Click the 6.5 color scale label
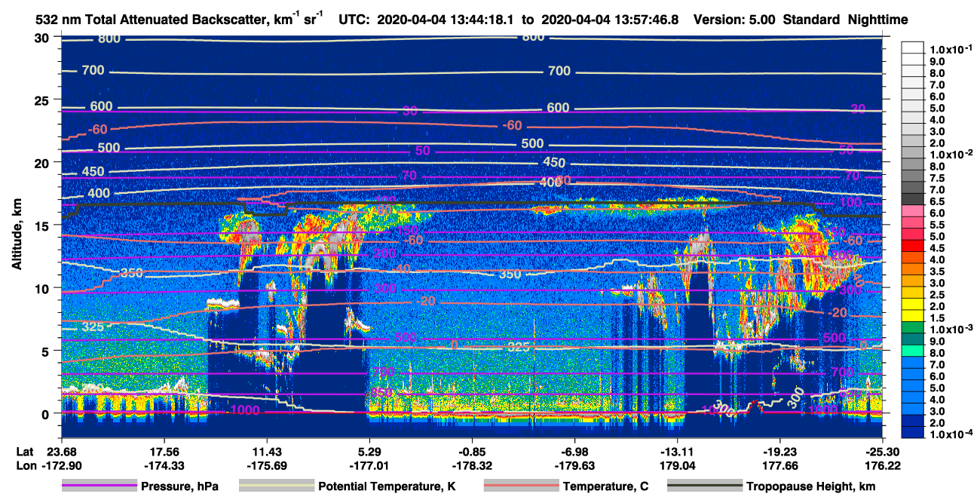Screen dimensions: 980x503 [x=936, y=202]
